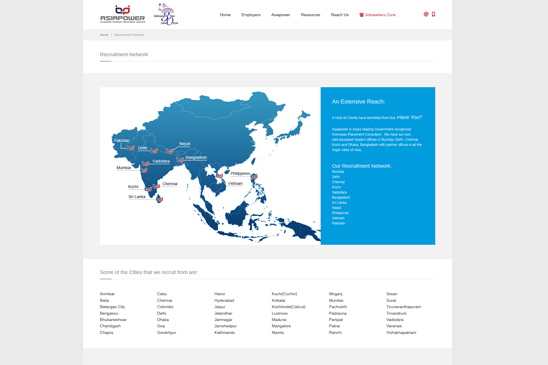
Task: Click the map marker icon for Kochi
Action: 148,189
